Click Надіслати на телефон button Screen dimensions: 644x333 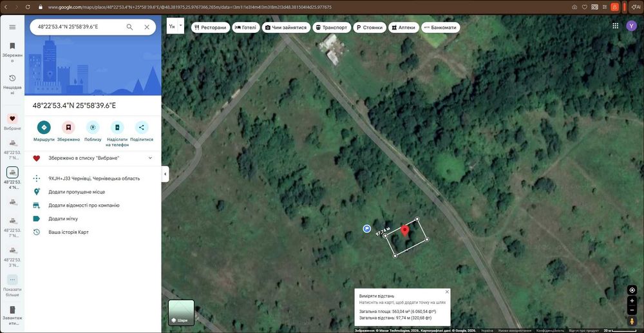(x=117, y=134)
